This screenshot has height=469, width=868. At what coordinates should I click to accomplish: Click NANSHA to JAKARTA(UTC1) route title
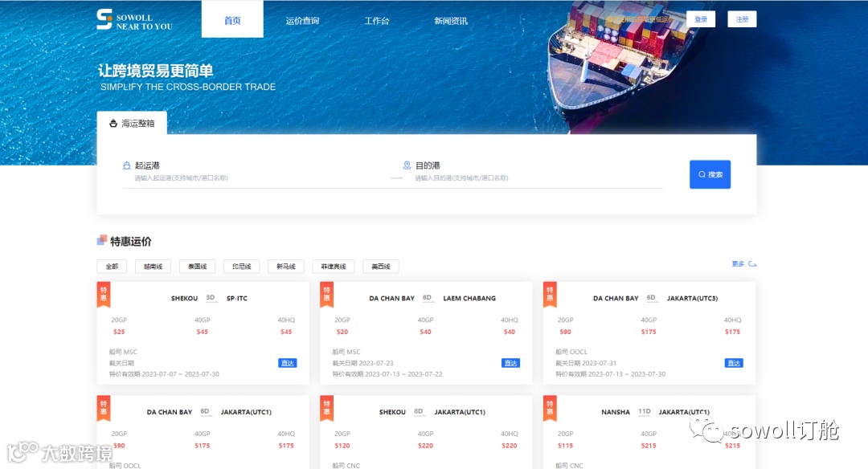[656, 412]
